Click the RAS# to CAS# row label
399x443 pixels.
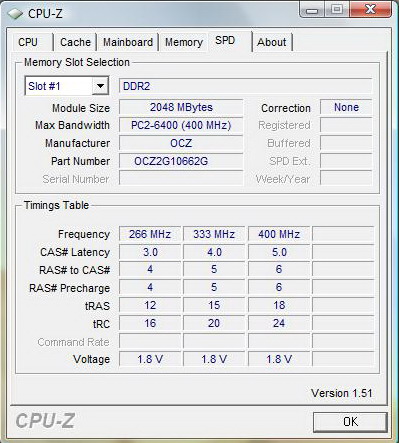74,270
